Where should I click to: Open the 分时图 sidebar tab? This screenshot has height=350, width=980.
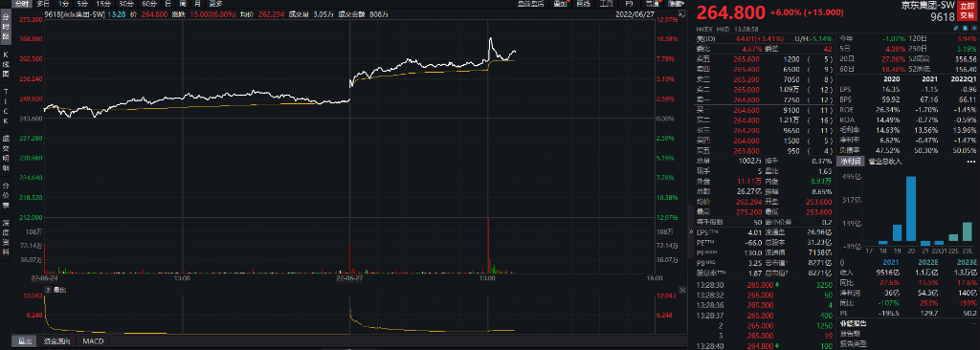6,28
